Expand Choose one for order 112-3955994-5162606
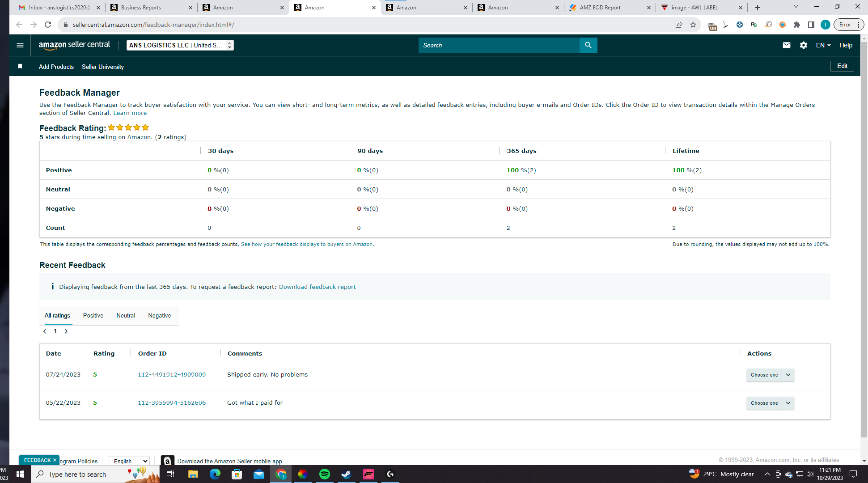The image size is (868, 483). (x=770, y=403)
